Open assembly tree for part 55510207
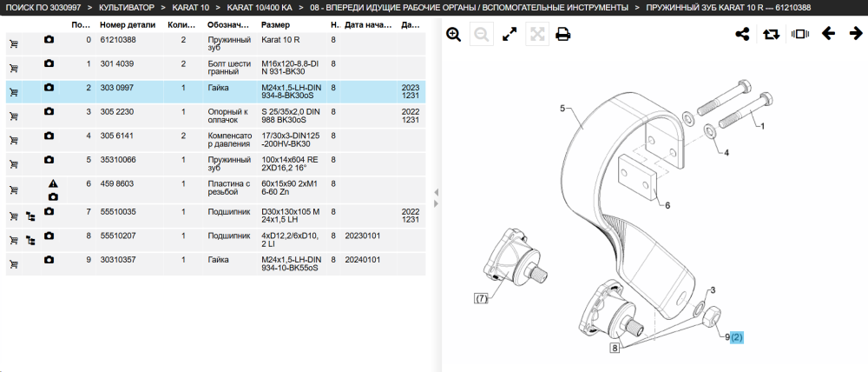This screenshot has width=868, height=372. point(31,240)
